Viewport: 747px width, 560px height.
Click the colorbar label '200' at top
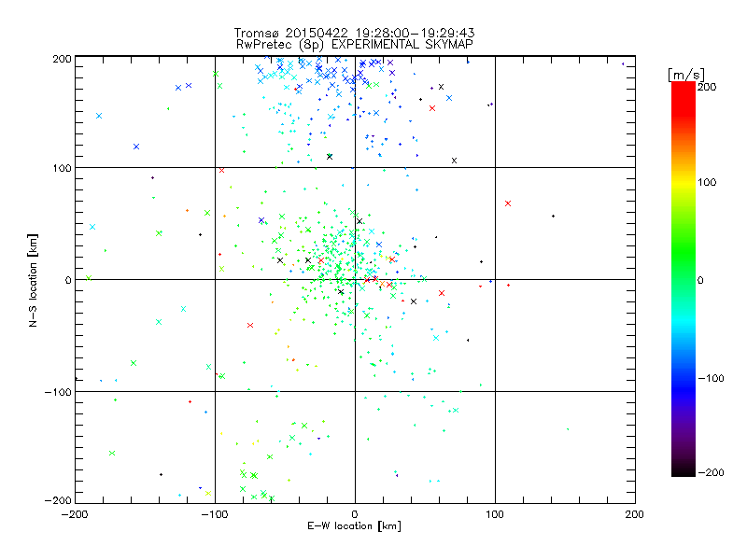click(x=707, y=86)
